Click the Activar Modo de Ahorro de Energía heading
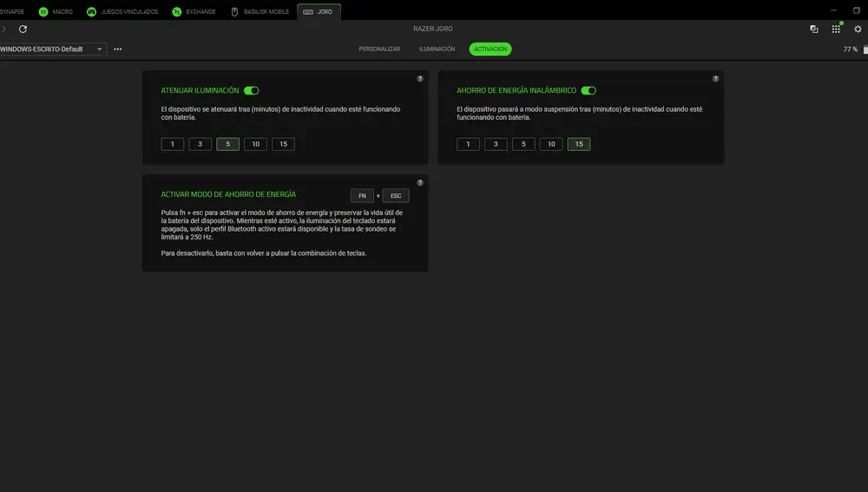This screenshot has height=492, width=868. click(228, 194)
